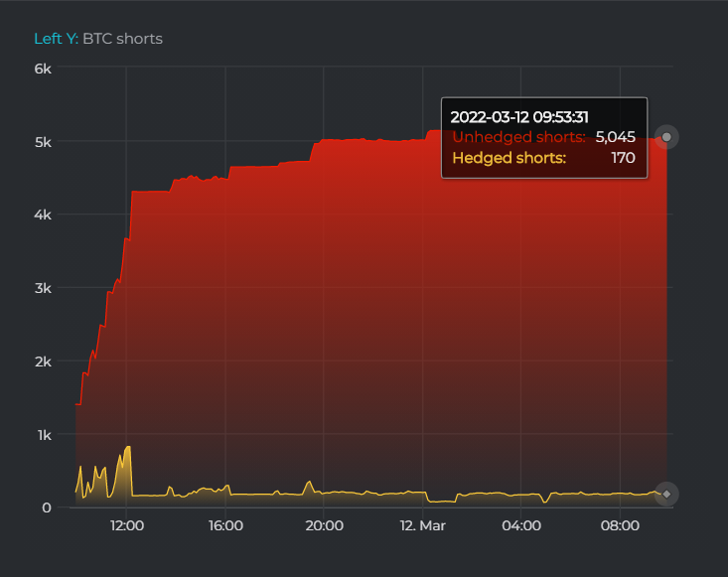Select the 5,045 value in the tooltip
The width and height of the screenshot is (728, 577).
(615, 137)
